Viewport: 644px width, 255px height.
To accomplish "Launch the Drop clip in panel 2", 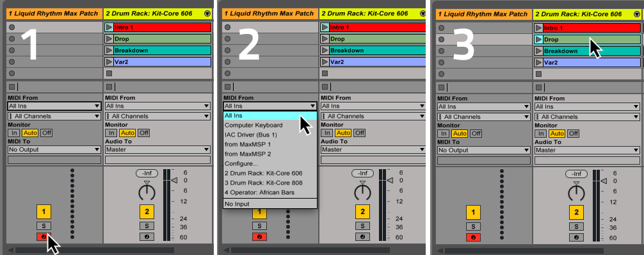I will pos(325,39).
